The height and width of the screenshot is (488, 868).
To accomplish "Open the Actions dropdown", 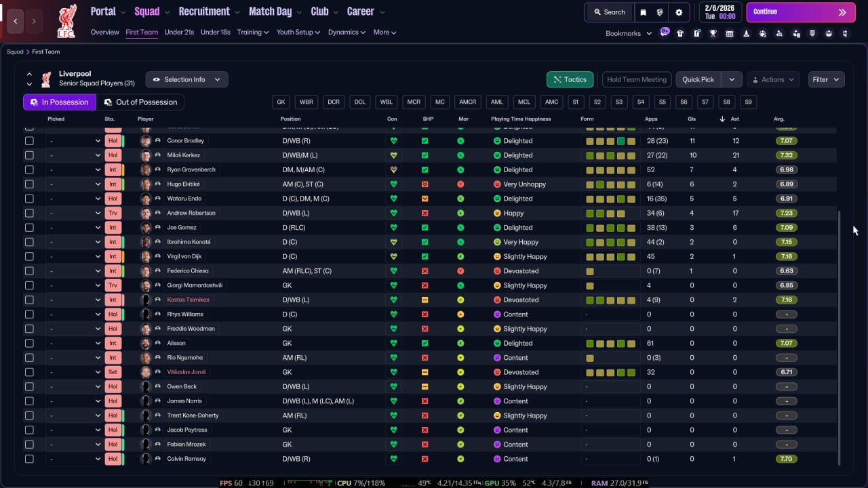I will click(x=773, y=79).
